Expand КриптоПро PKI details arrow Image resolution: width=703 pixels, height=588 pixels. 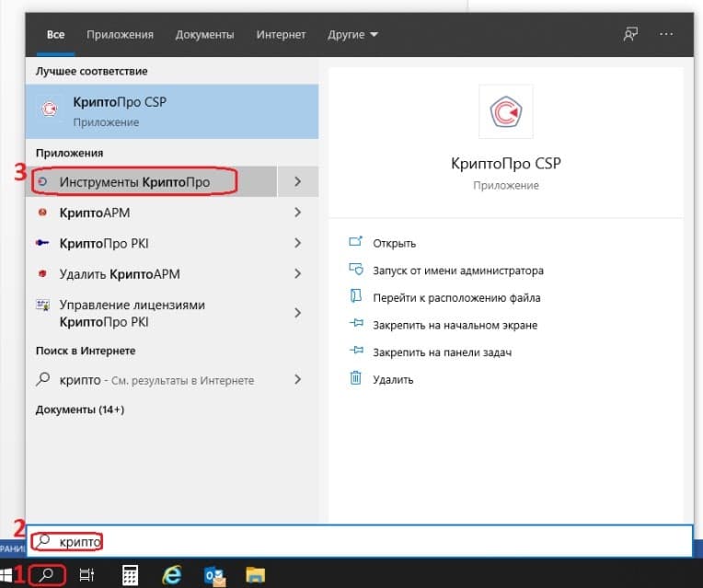click(298, 243)
